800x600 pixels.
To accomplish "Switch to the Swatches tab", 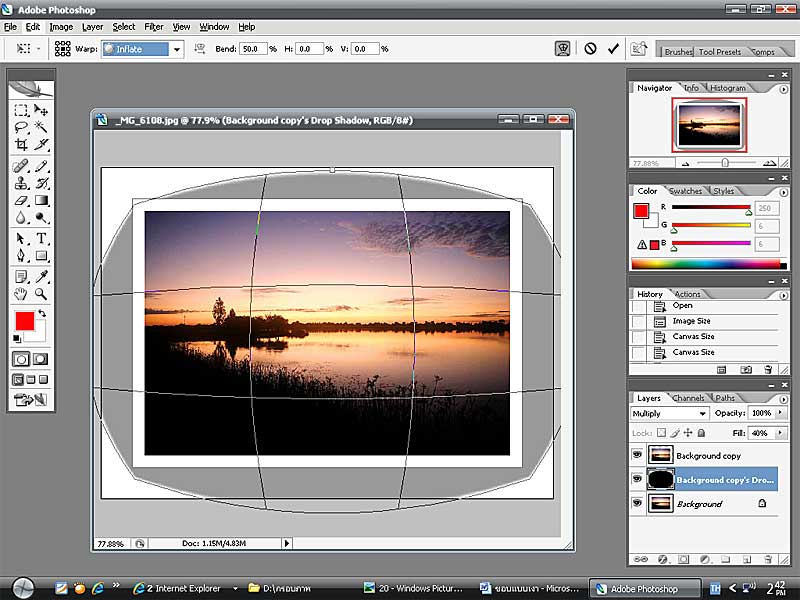I will [685, 191].
